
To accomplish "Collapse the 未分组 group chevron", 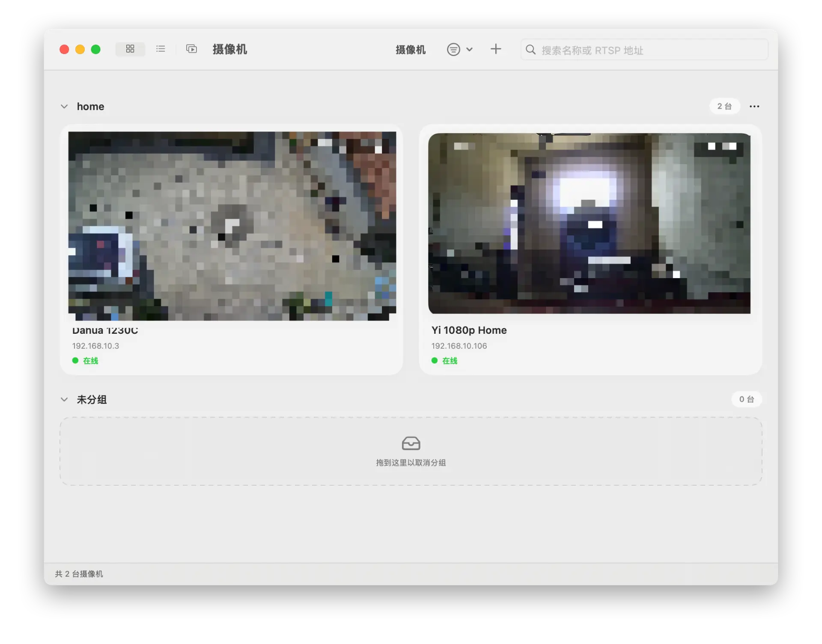I will (x=64, y=399).
